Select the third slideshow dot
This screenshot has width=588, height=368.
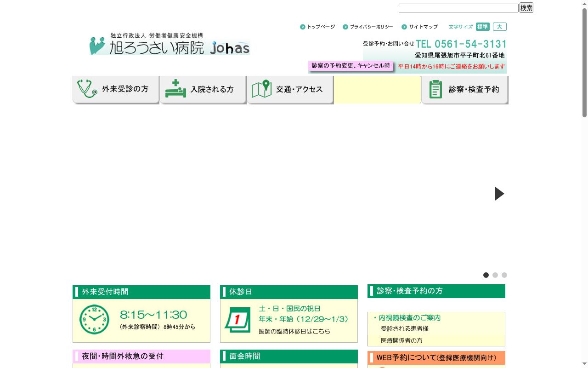504,275
